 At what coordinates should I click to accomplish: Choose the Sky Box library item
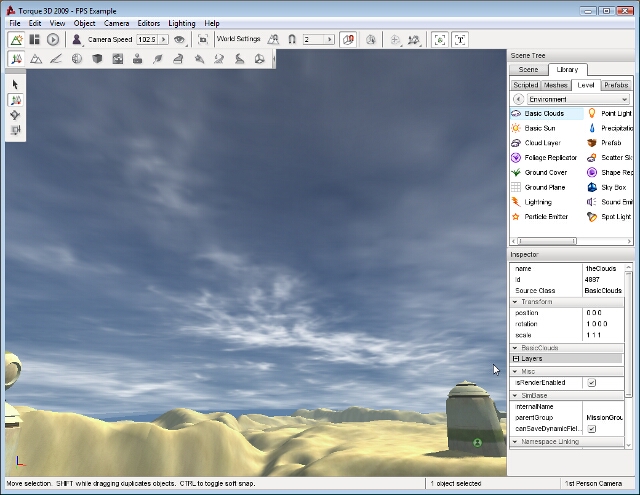[x=612, y=187]
